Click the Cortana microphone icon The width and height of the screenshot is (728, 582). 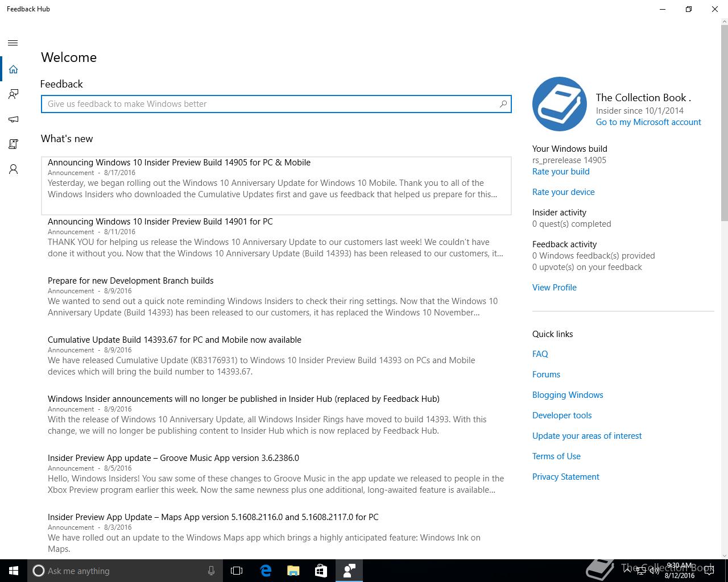click(211, 571)
